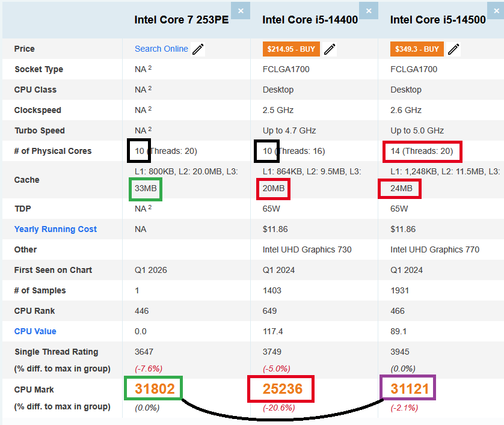
Task: Buy the Intel Core i5-14400 for $214.95
Action: [x=291, y=49]
